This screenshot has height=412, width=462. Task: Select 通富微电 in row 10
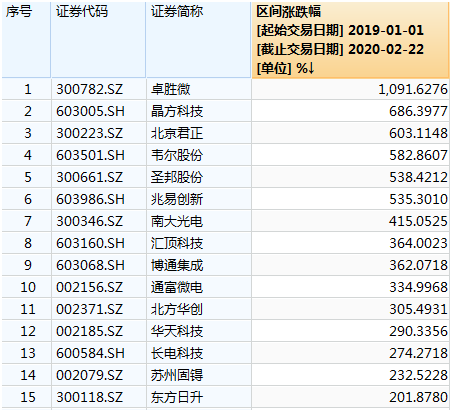[x=199, y=287]
